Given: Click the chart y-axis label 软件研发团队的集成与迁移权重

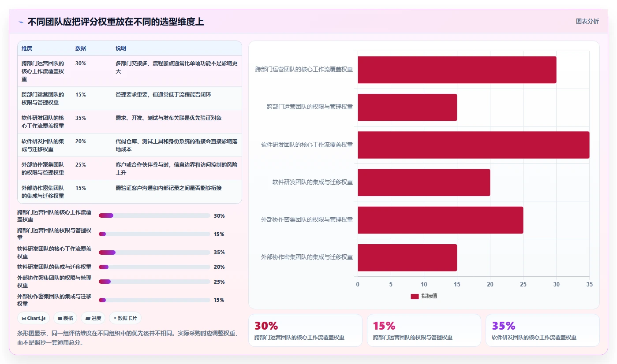Looking at the screenshot, I should tap(313, 182).
